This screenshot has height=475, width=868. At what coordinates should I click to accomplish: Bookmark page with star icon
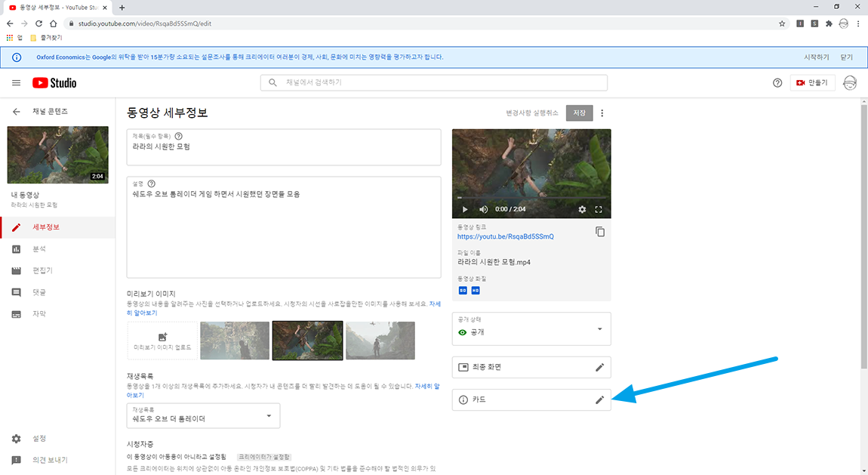782,23
